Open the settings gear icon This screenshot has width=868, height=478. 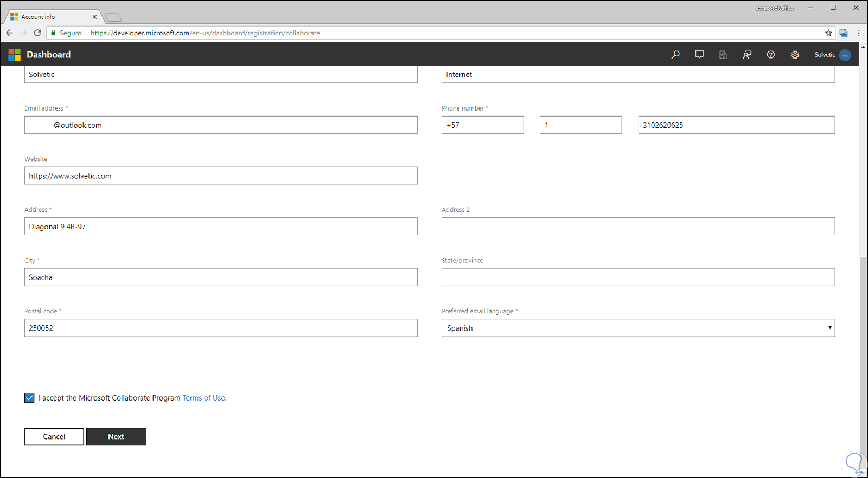click(x=795, y=55)
